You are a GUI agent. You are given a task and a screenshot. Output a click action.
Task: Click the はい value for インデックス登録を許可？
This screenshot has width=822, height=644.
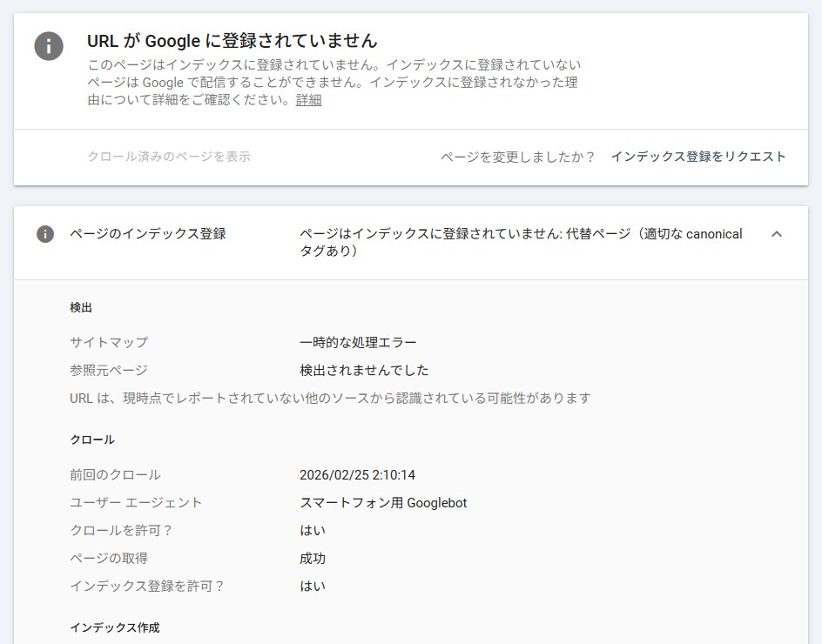coord(313,586)
